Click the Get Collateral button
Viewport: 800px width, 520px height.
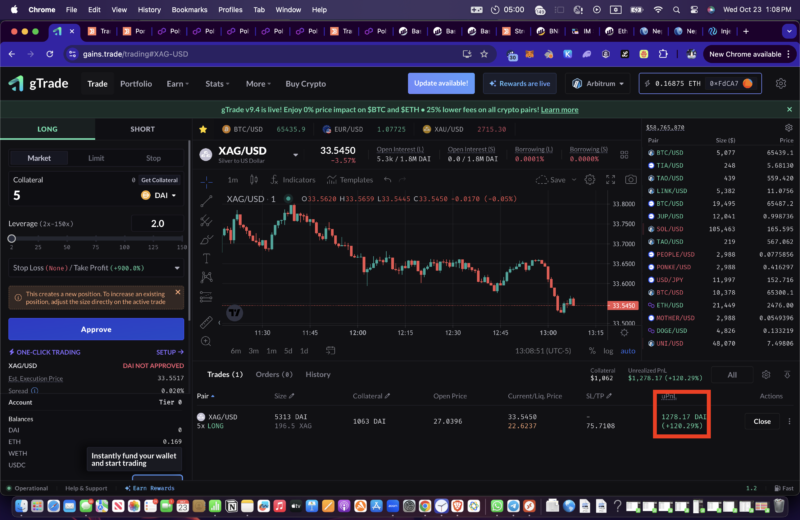click(160, 180)
